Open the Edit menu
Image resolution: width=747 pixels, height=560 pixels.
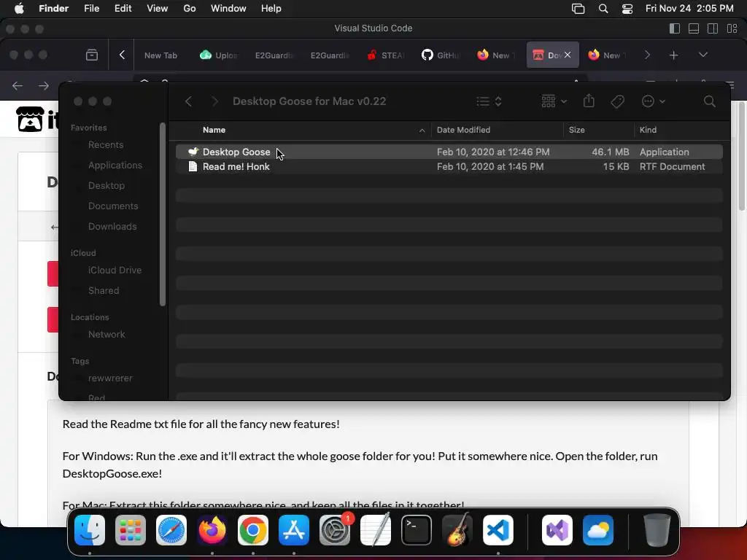(x=123, y=9)
